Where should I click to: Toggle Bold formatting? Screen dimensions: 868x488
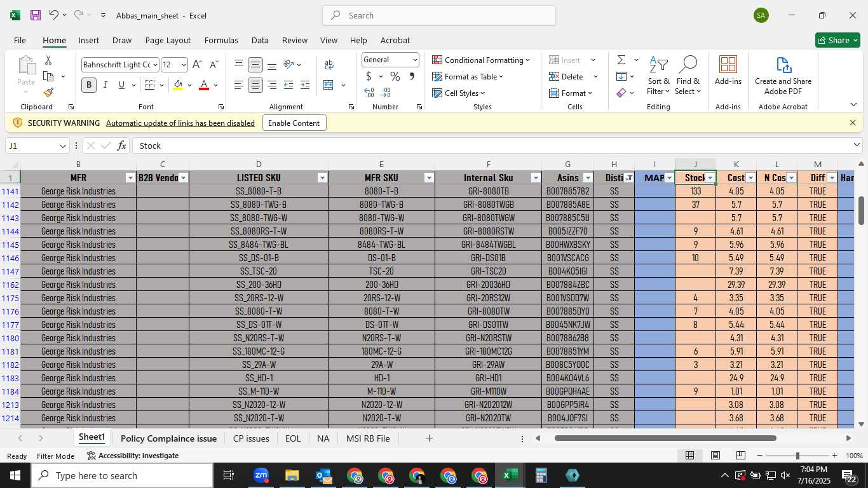89,85
